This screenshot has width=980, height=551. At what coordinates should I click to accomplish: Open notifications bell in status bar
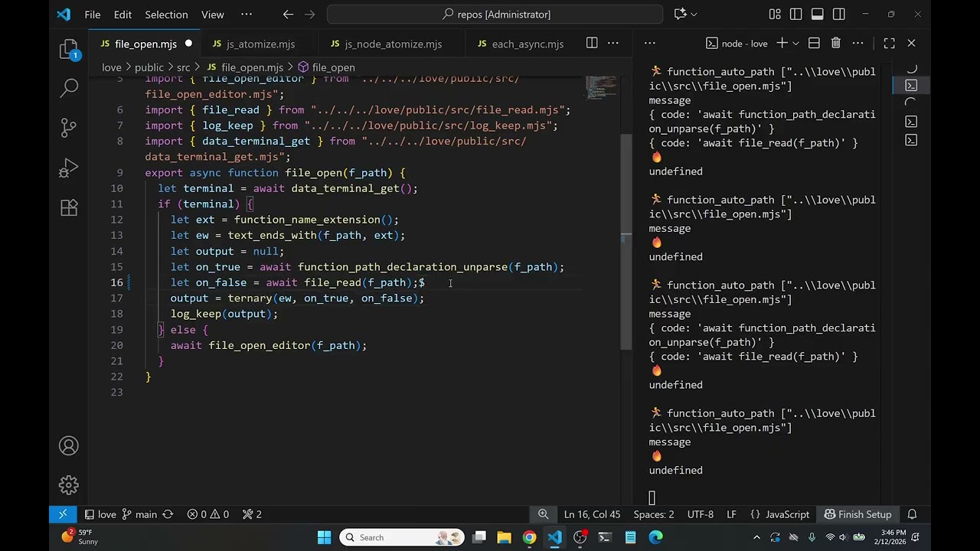912,514
